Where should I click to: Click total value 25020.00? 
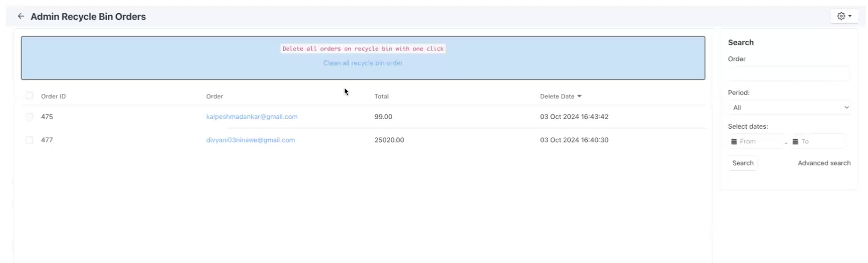389,140
